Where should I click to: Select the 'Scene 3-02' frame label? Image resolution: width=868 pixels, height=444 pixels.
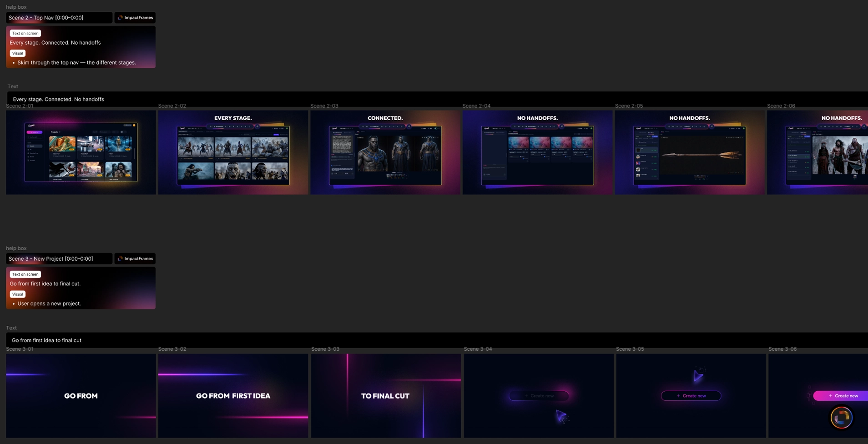pos(172,349)
